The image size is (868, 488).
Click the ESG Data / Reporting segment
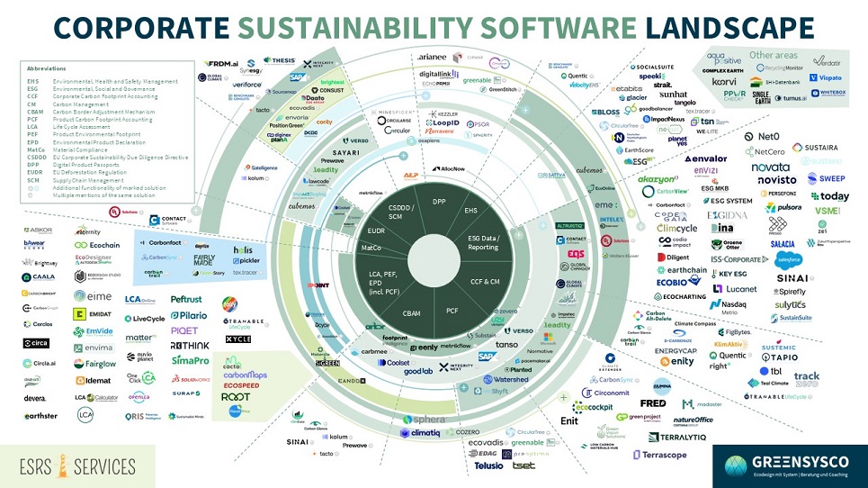483,242
